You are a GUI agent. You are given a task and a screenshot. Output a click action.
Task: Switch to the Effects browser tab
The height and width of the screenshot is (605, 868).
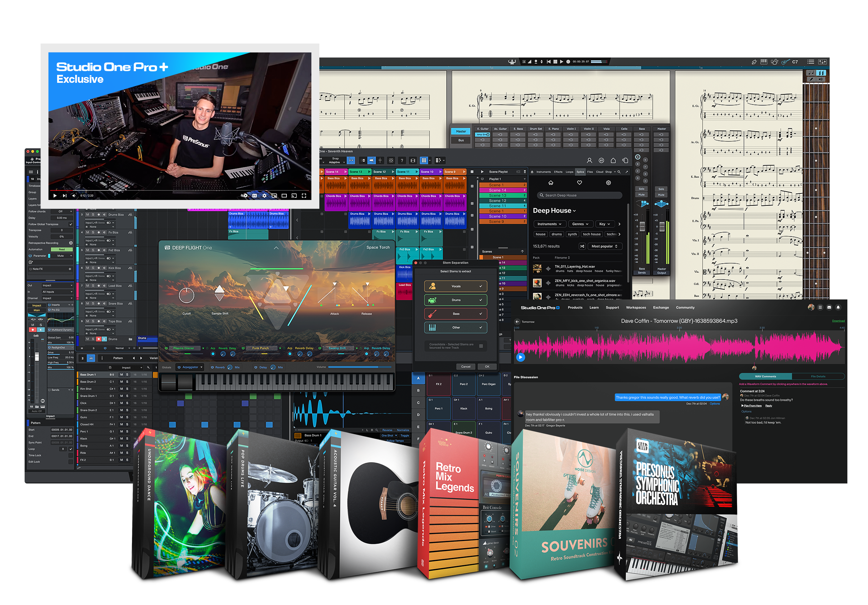click(x=558, y=172)
